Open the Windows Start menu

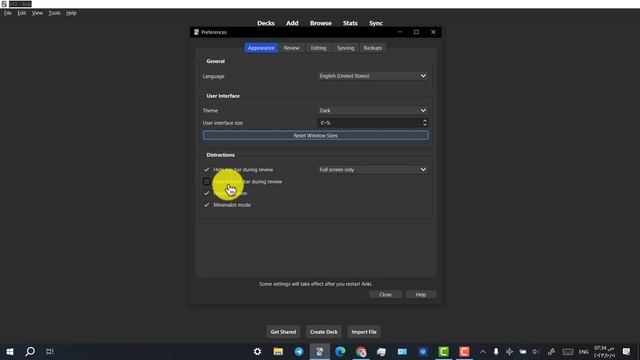click(10, 351)
